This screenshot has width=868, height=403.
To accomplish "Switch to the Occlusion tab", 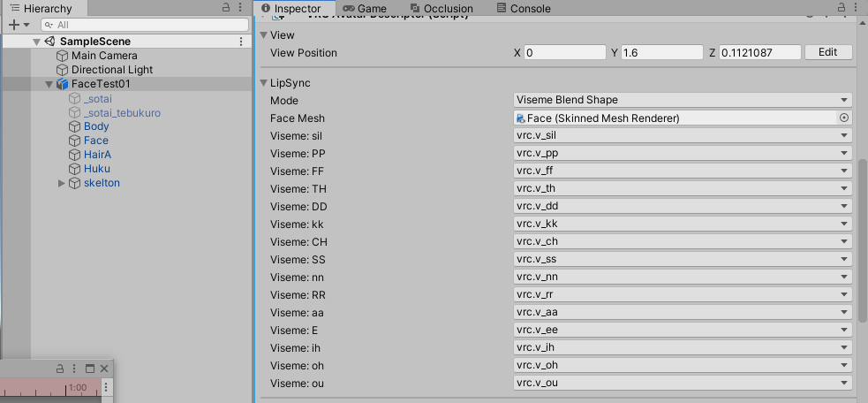I will [x=442, y=8].
